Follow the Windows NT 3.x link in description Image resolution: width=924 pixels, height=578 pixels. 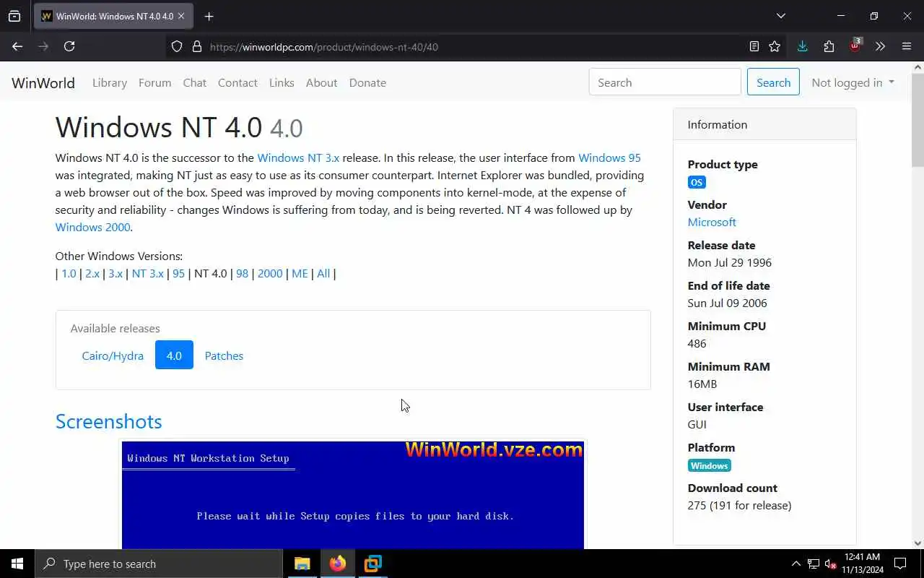[298, 158]
